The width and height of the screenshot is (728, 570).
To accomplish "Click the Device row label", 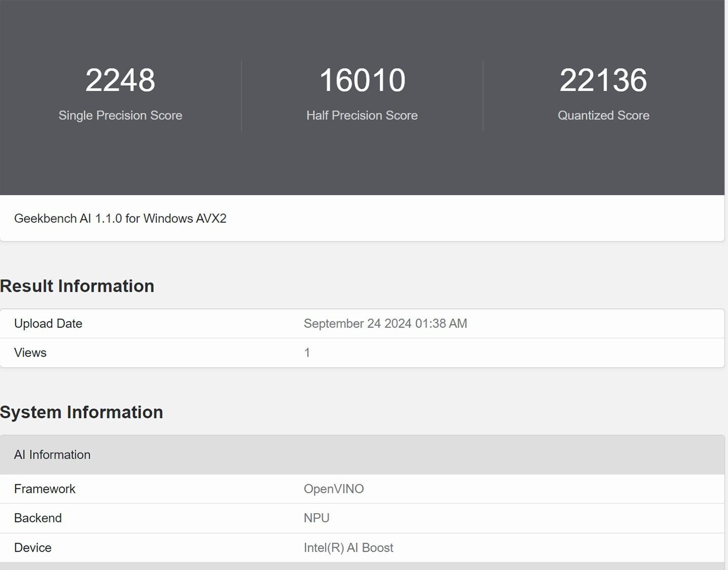I will point(33,548).
